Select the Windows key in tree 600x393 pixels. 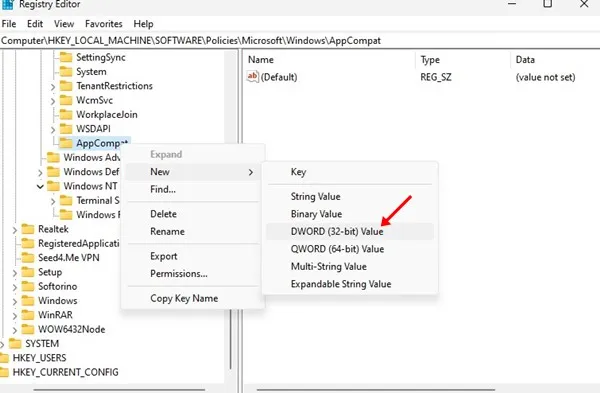[x=57, y=301]
